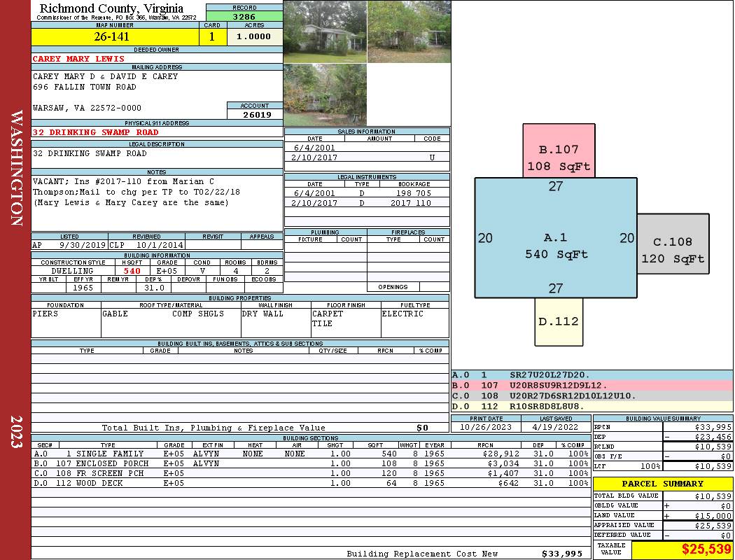Select the account number 26019 field
The width and height of the screenshot is (735, 560).
click(x=255, y=115)
